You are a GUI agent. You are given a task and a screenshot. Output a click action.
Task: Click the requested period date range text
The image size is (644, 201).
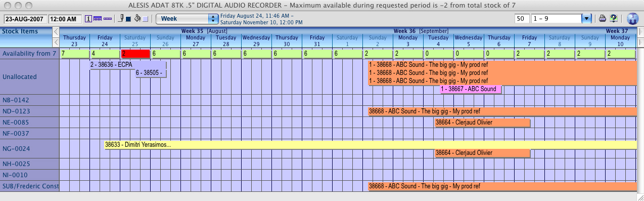coord(261,19)
